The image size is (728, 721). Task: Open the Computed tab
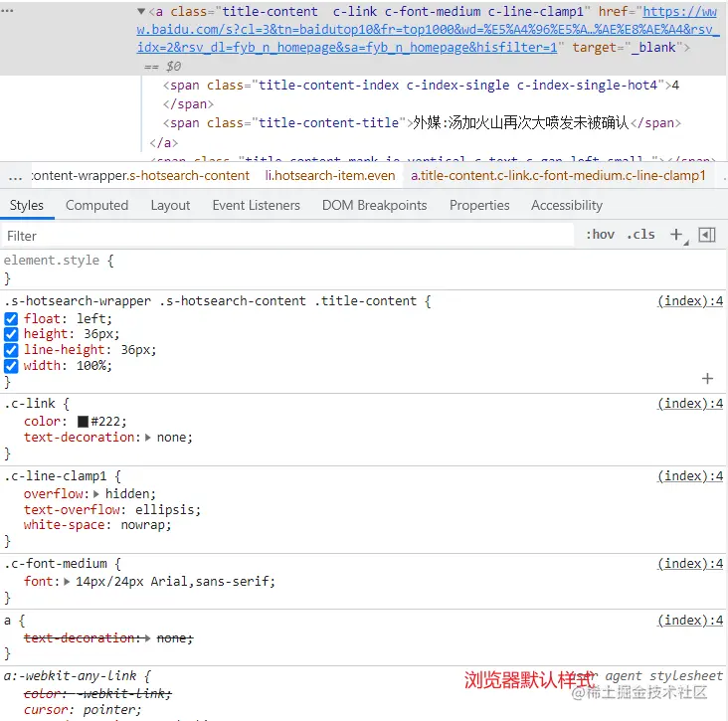click(96, 205)
